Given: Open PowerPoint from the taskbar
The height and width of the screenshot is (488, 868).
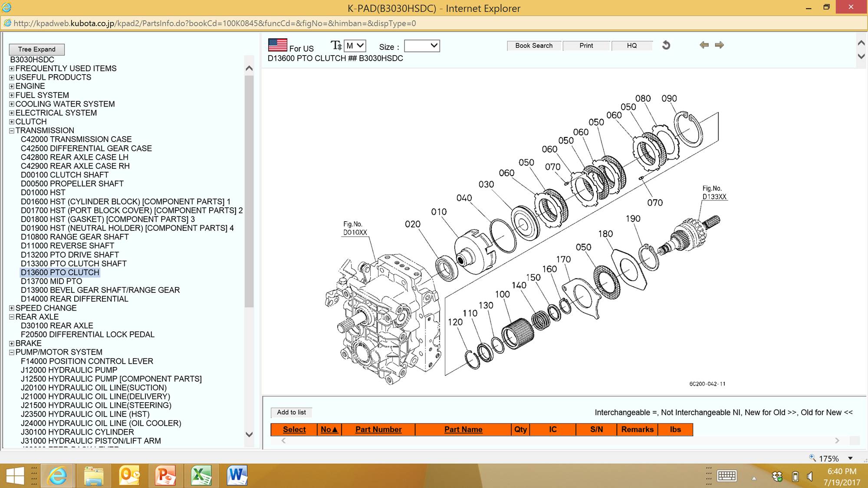Looking at the screenshot, I should click(x=165, y=476).
